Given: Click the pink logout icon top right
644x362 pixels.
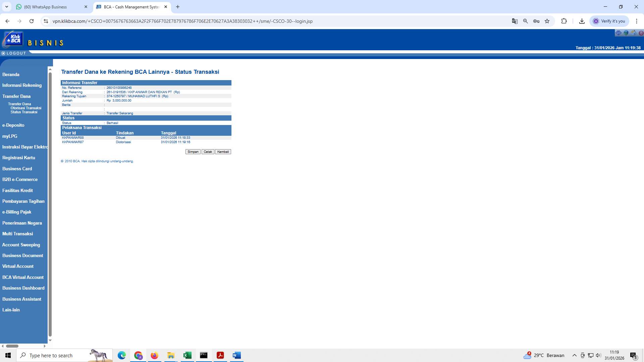Looking at the screenshot, I should click(x=641, y=33).
